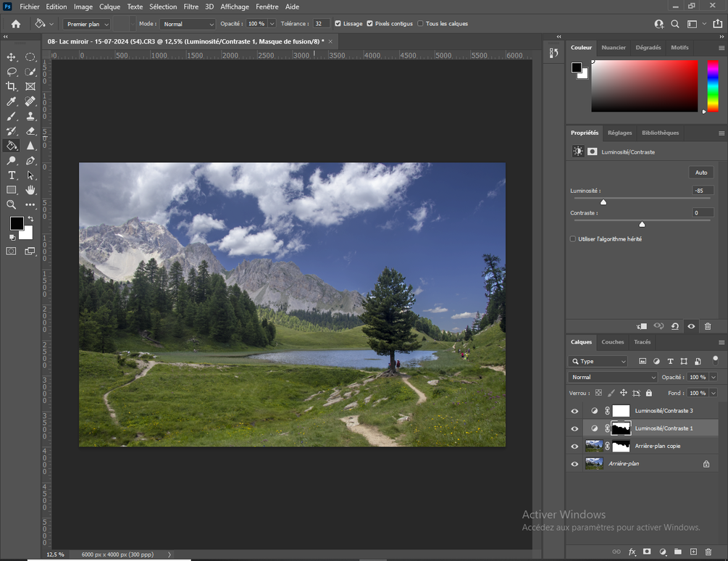The image size is (728, 561).
Task: Select the Eraser tool
Action: (x=30, y=131)
